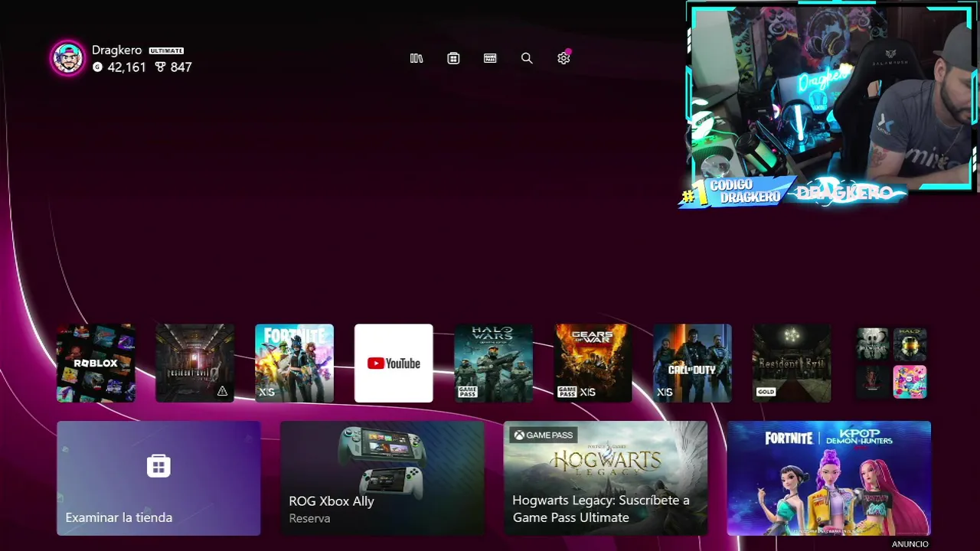The height and width of the screenshot is (551, 980).
Task: Launch the Fortnite game tile
Action: [x=295, y=363]
